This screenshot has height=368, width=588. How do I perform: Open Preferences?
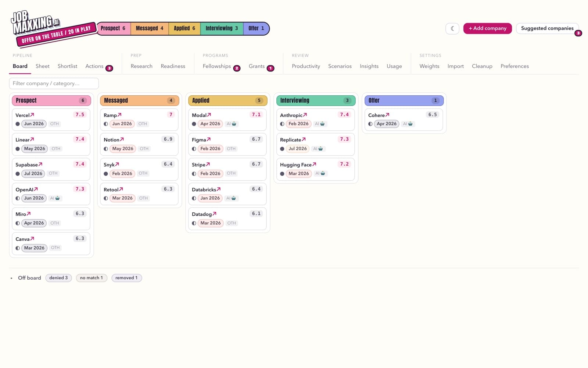coord(514,66)
